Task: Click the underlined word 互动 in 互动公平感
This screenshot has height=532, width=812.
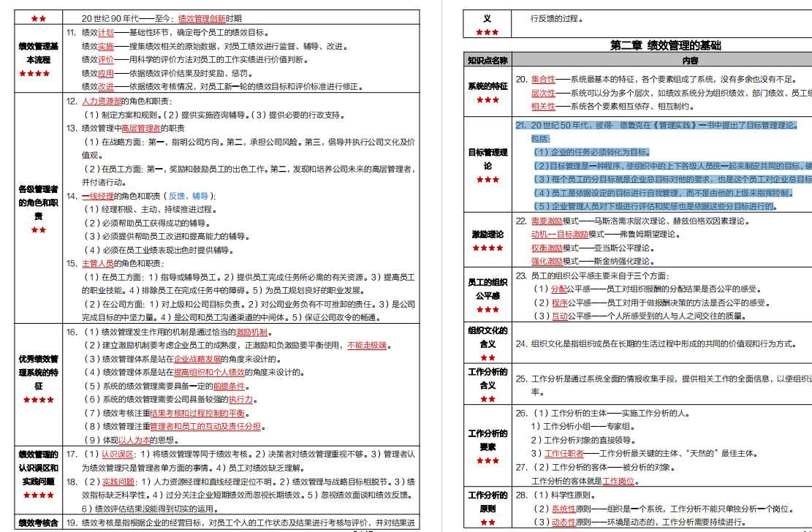Action: click(560, 316)
